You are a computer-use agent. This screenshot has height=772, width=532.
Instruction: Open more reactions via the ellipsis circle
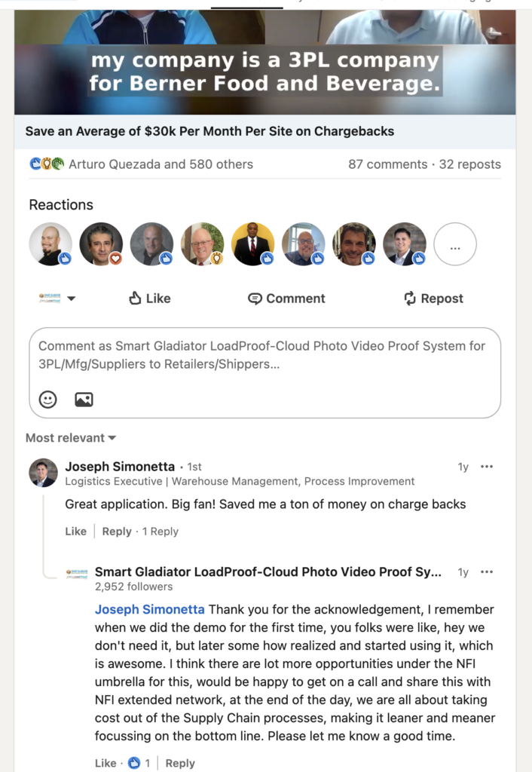click(x=455, y=243)
